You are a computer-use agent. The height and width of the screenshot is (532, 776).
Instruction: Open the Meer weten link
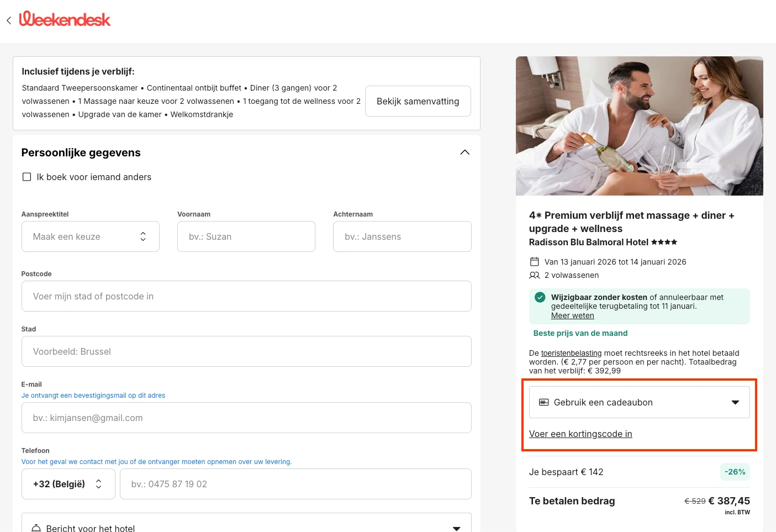click(572, 315)
